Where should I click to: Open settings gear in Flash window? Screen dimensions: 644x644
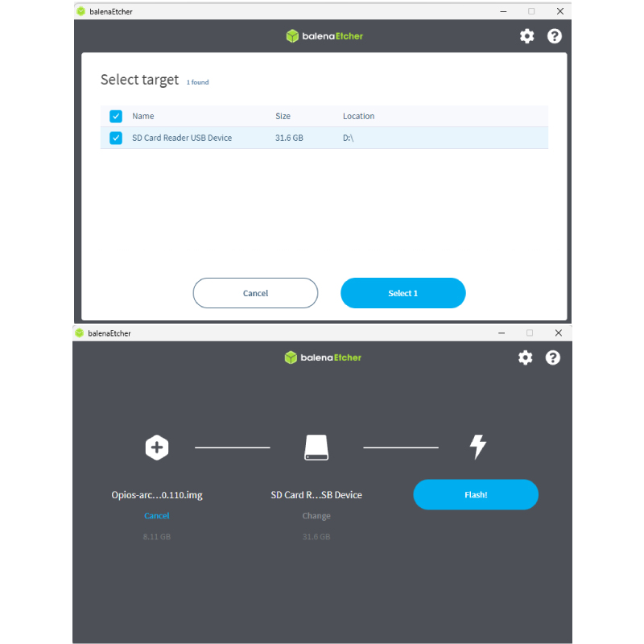tap(525, 357)
